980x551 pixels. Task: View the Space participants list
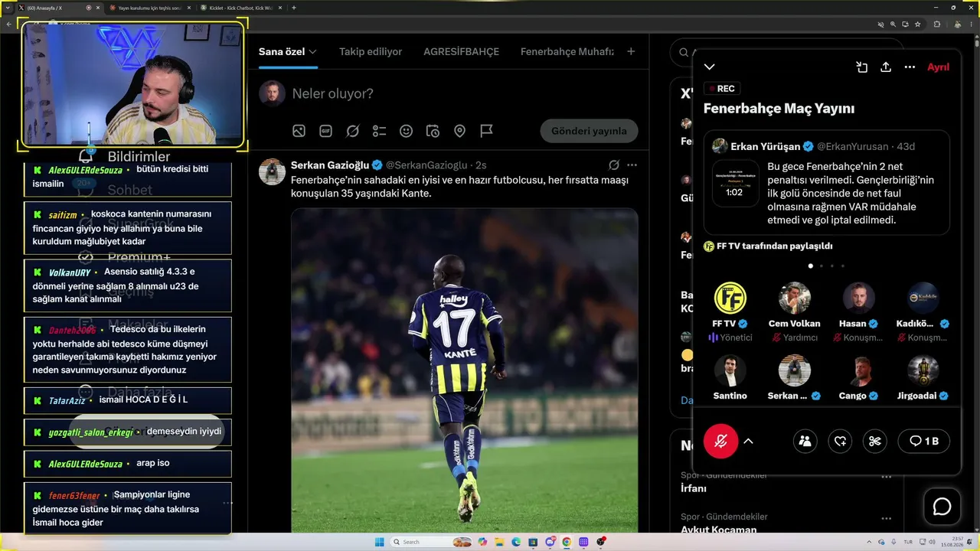click(805, 441)
